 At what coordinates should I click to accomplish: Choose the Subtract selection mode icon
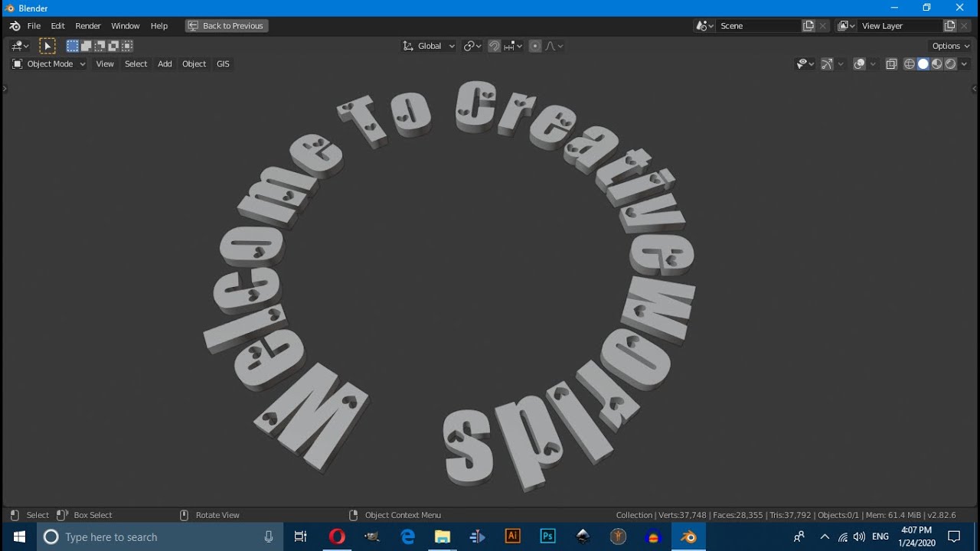coord(100,46)
